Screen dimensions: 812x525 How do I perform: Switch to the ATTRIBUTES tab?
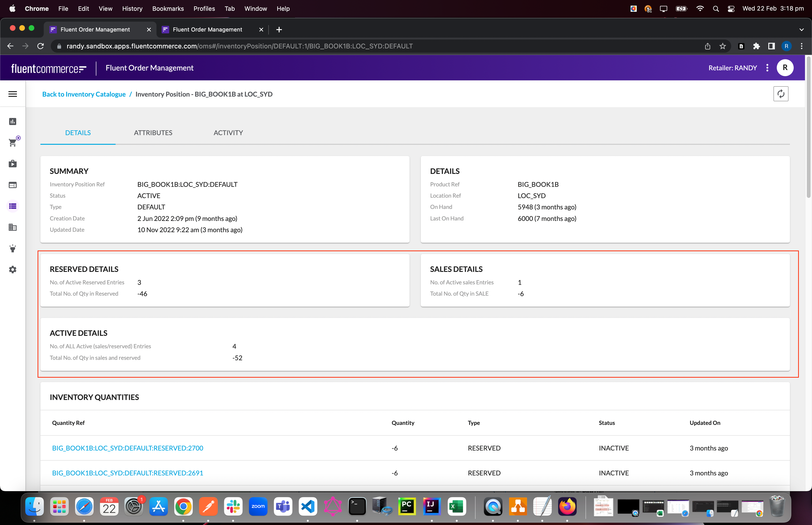[x=153, y=133]
